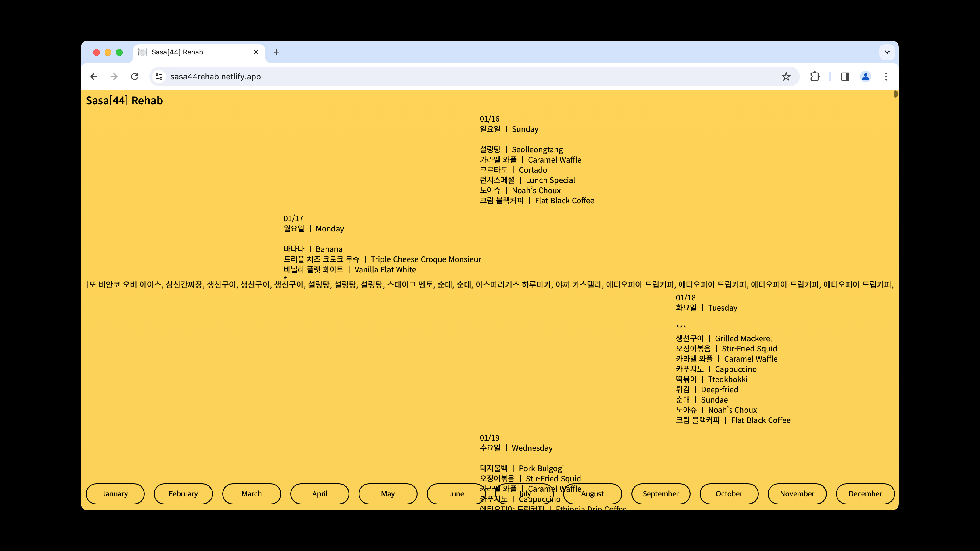Select the January month button

[115, 494]
